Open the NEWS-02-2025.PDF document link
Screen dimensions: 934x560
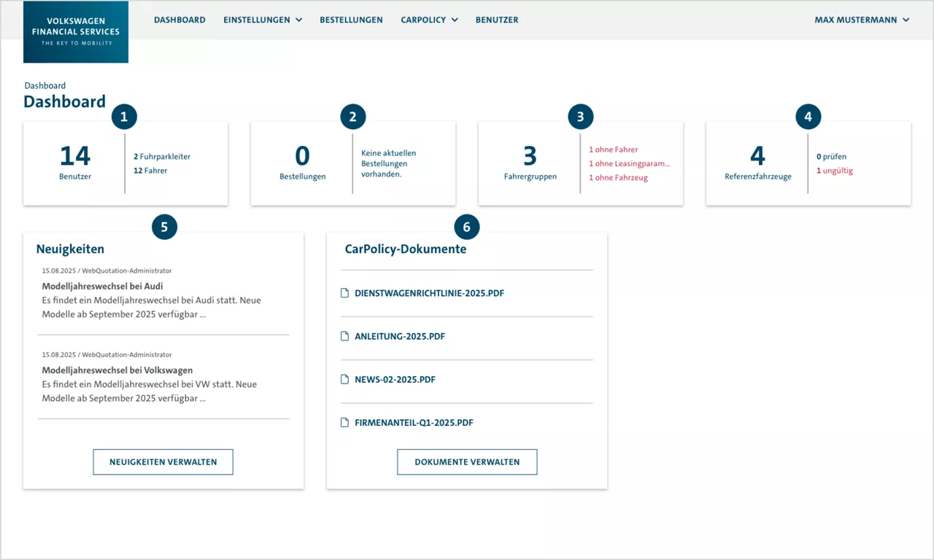click(x=395, y=379)
